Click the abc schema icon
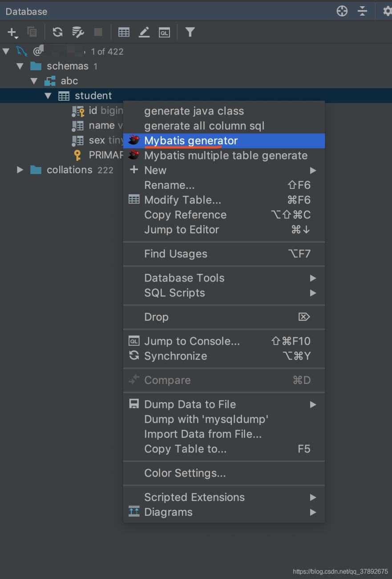 (x=50, y=81)
